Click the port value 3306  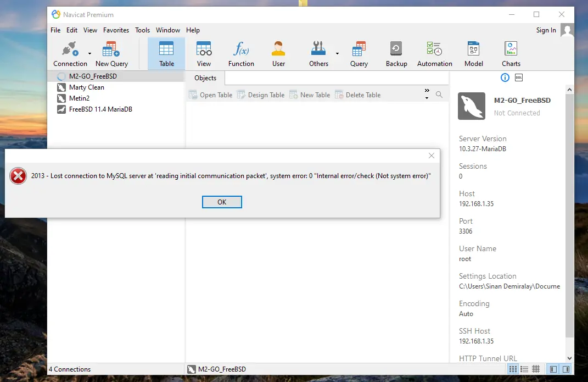[x=466, y=231]
